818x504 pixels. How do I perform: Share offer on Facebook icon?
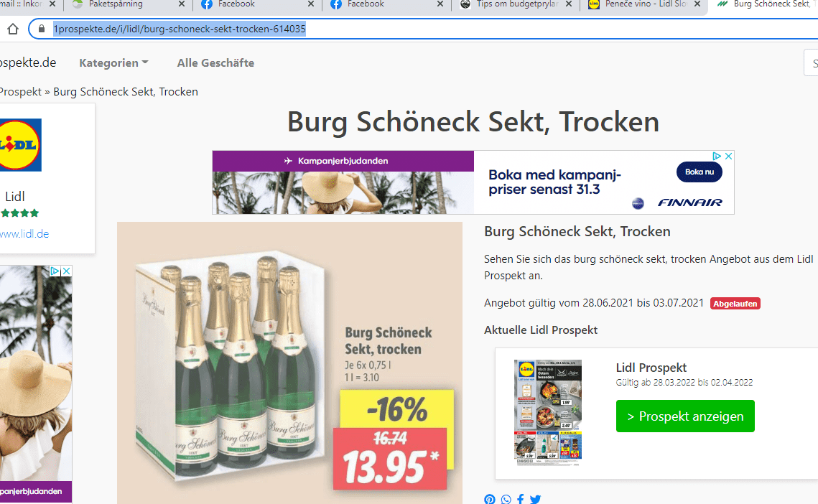click(x=520, y=499)
